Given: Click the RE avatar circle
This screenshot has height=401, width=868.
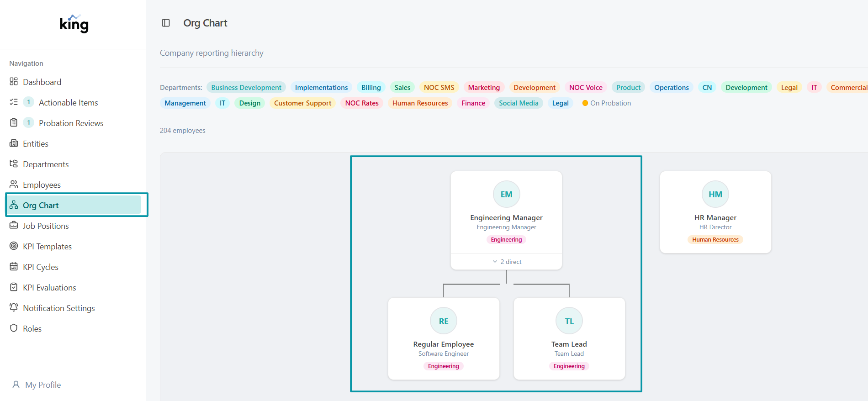Looking at the screenshot, I should click(x=444, y=321).
